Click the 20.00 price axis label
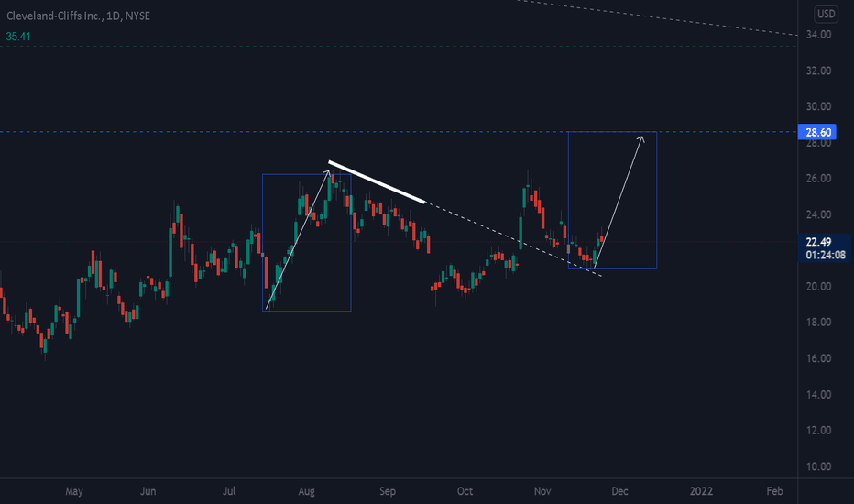Image resolution: width=854 pixels, height=504 pixels. tap(818, 286)
